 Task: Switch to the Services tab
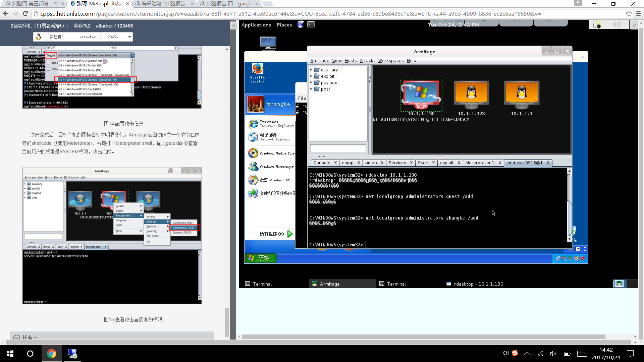[397, 163]
